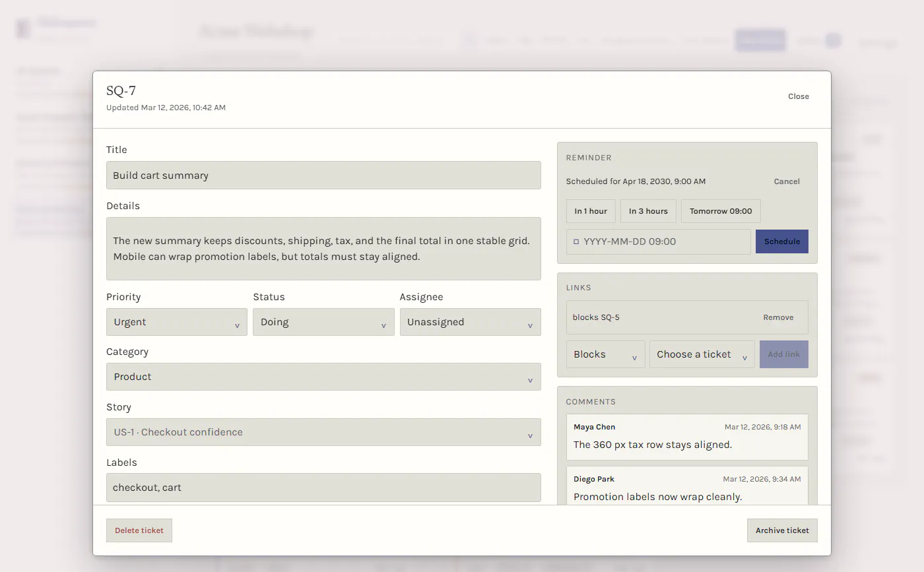Click the Labels field with checkout, cart
The height and width of the screenshot is (572, 924).
pos(323,488)
